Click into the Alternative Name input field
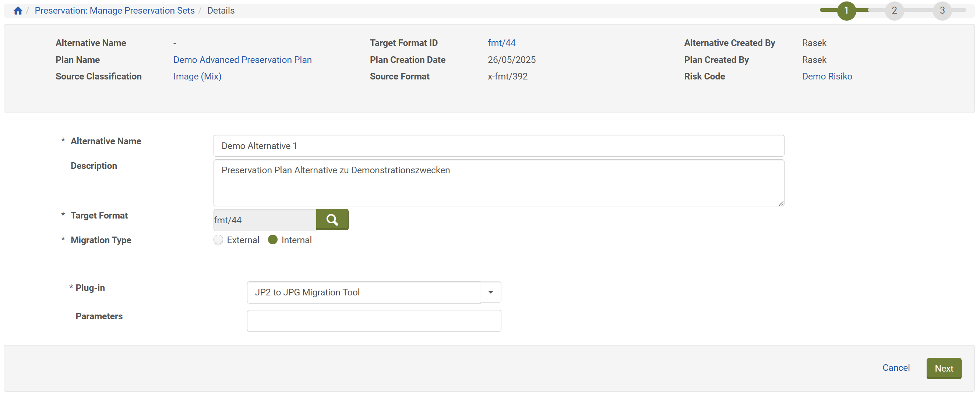The height and width of the screenshot is (401, 980). [x=498, y=146]
